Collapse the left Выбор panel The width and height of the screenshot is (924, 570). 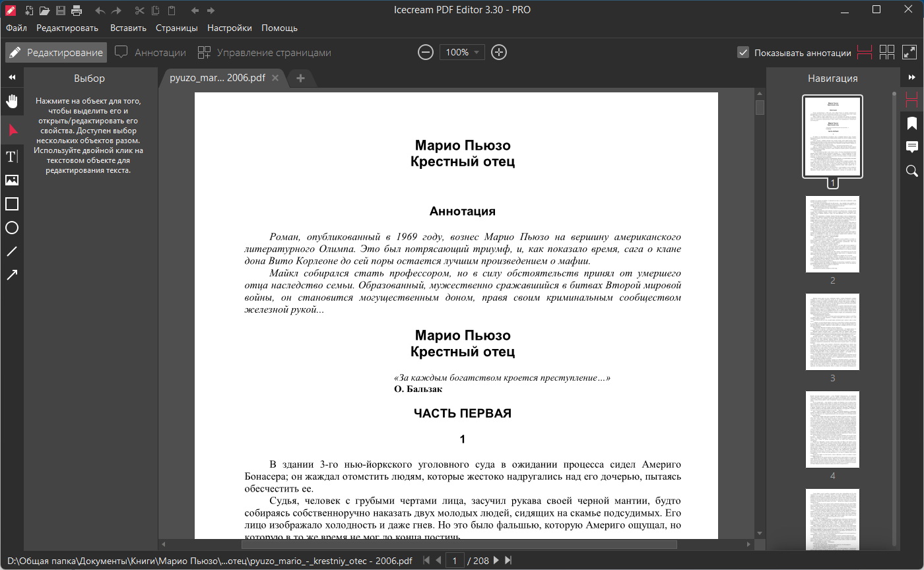12,78
